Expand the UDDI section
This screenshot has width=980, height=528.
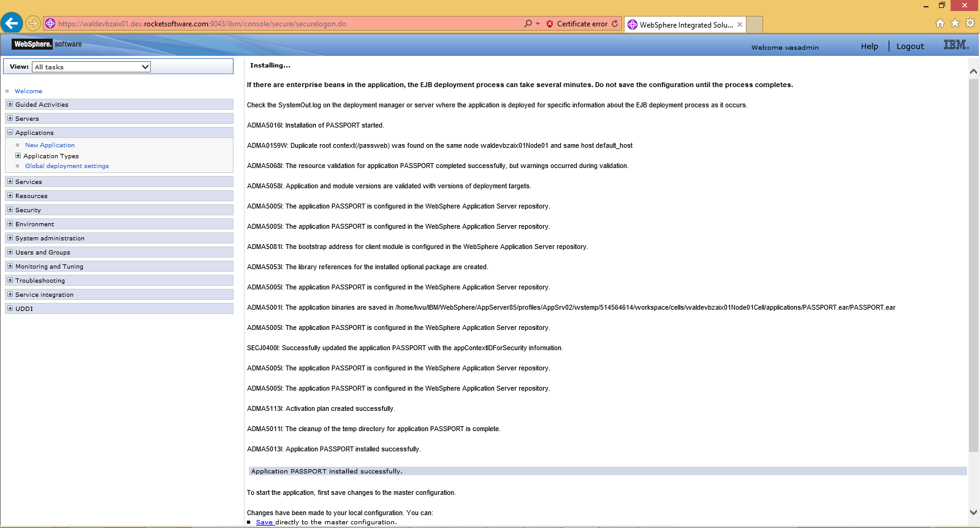click(10, 308)
